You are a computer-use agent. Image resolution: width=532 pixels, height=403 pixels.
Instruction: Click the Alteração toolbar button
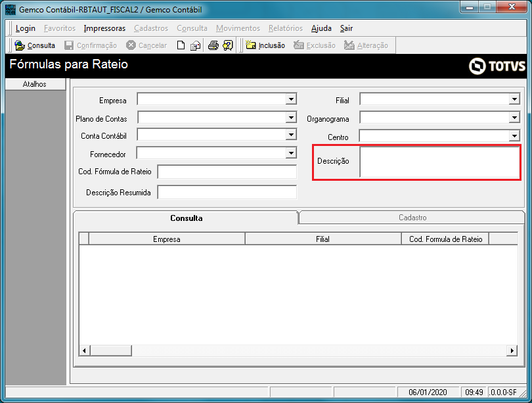(x=366, y=45)
